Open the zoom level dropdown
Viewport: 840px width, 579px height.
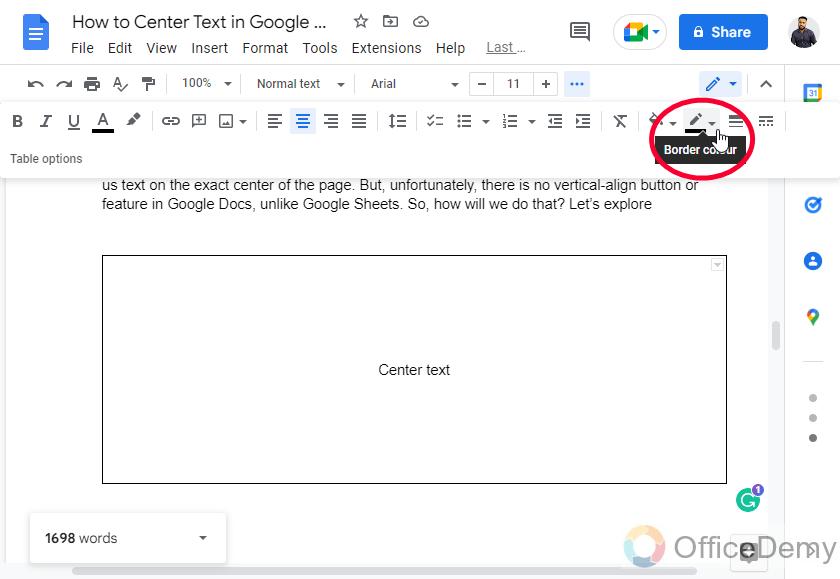point(206,84)
